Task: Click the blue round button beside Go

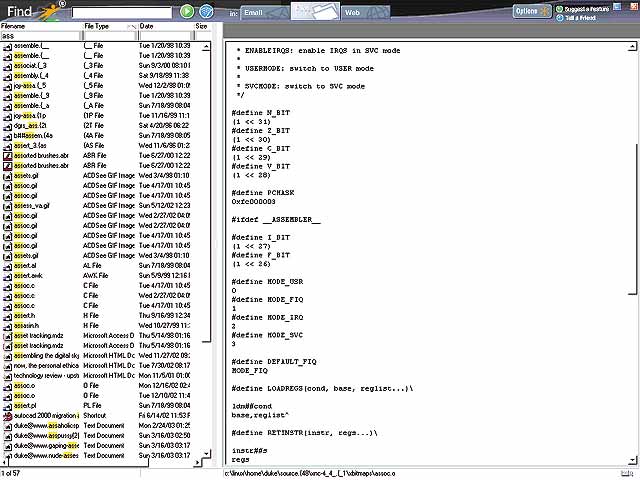Action: (x=206, y=11)
